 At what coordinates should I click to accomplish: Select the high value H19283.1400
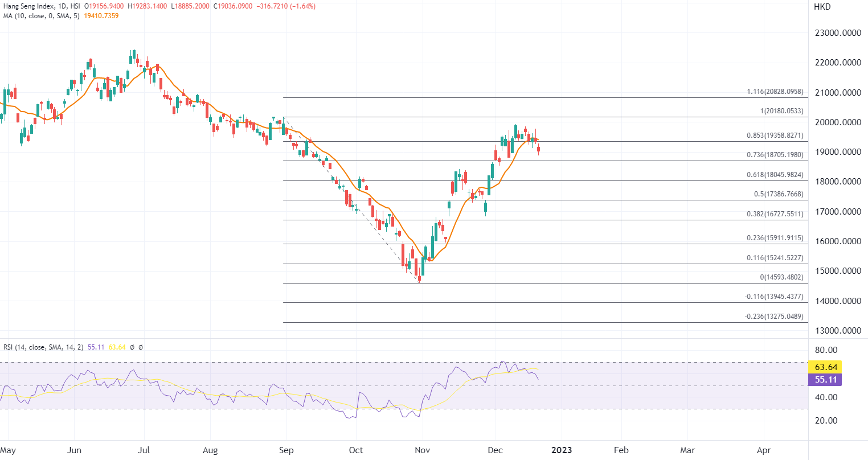click(148, 6)
